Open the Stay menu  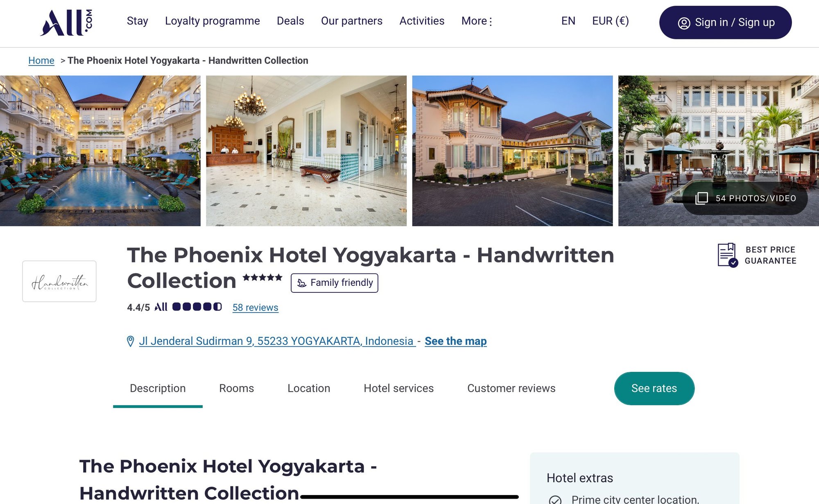[x=137, y=21]
